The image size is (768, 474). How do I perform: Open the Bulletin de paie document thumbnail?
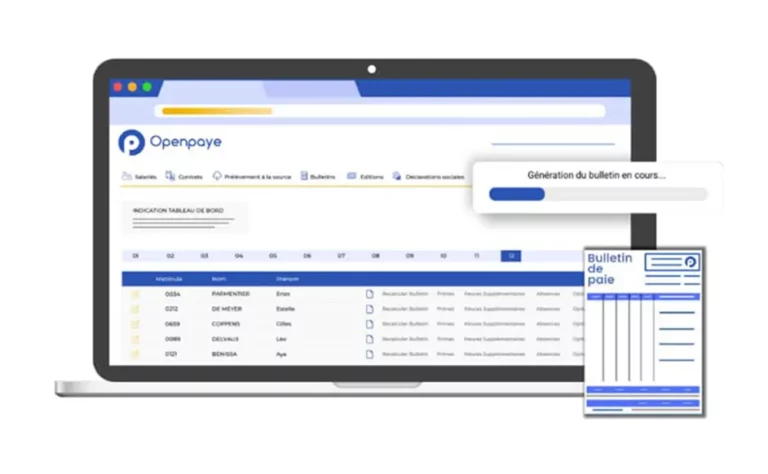tap(644, 330)
